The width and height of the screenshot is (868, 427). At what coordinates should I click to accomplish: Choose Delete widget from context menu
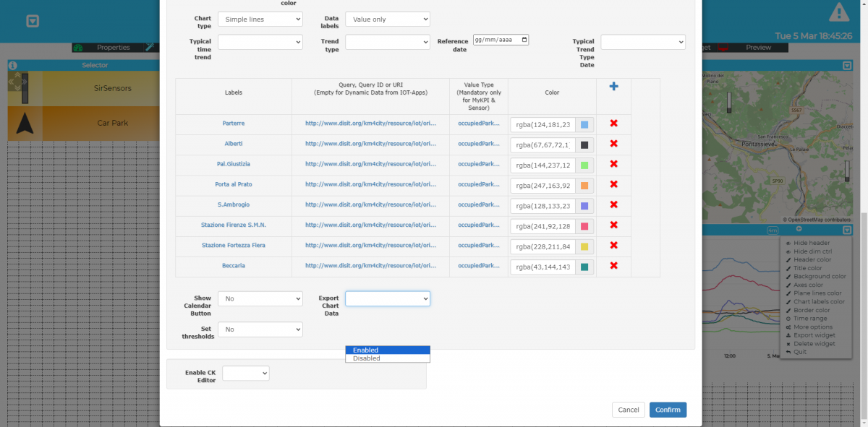(814, 344)
